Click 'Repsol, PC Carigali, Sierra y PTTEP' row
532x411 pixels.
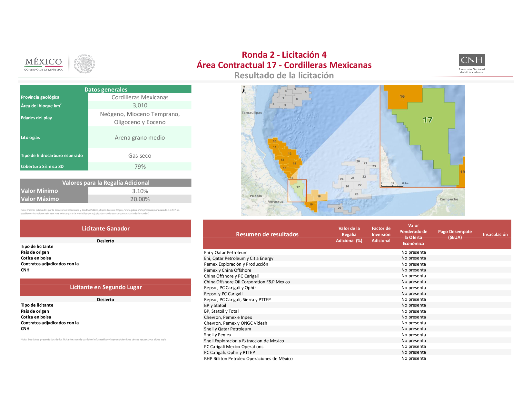tap(357, 299)
